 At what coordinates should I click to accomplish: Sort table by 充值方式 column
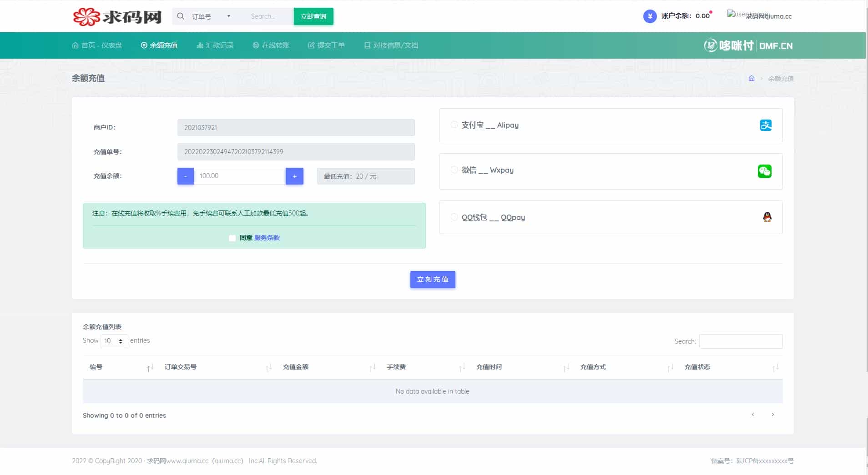point(626,367)
